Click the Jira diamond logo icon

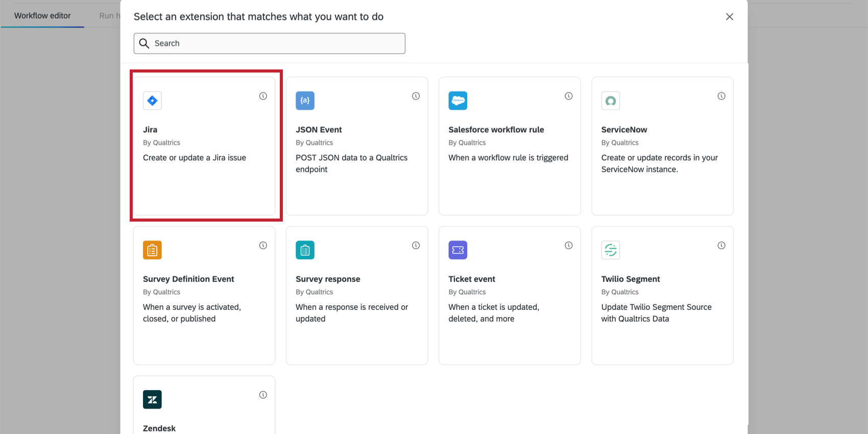coord(152,101)
